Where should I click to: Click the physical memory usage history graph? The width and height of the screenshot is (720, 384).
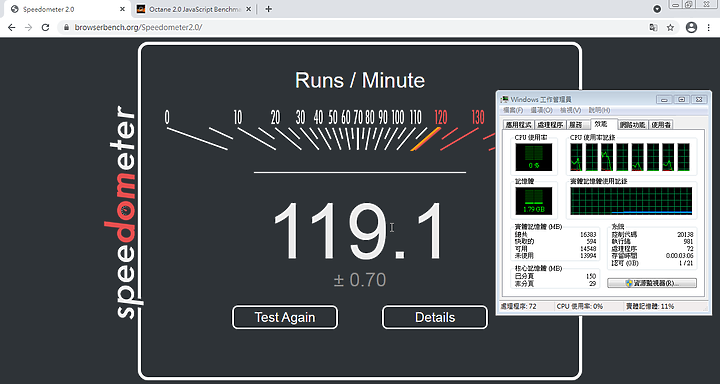tap(631, 201)
